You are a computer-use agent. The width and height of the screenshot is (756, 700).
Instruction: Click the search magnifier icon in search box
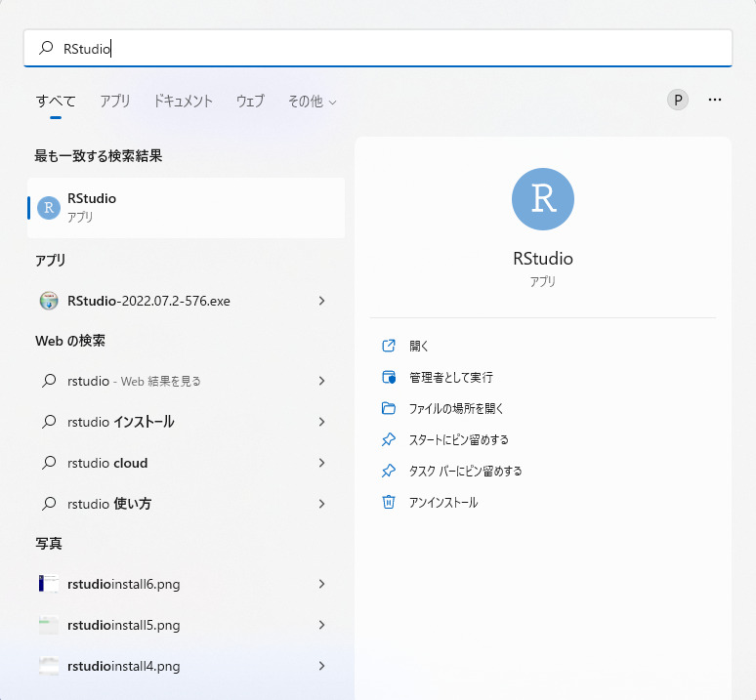pos(46,48)
